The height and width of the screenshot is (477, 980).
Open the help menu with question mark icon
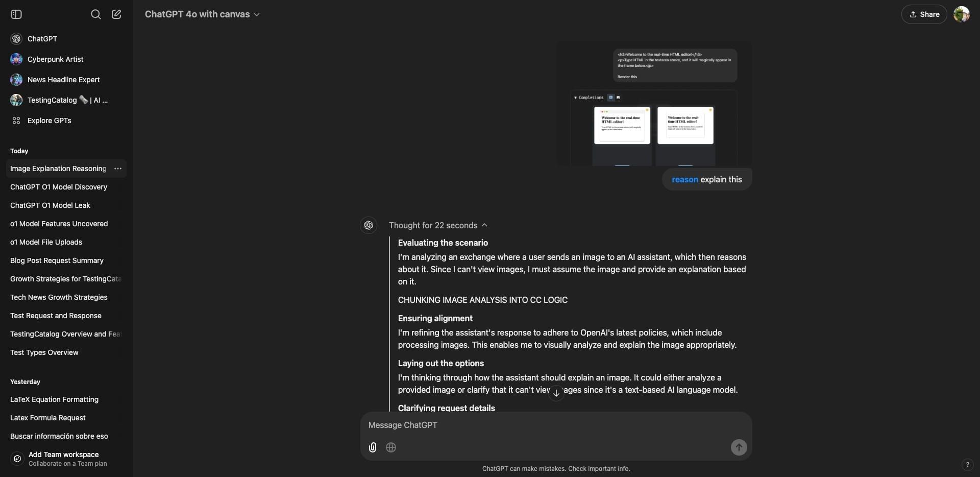tap(968, 465)
